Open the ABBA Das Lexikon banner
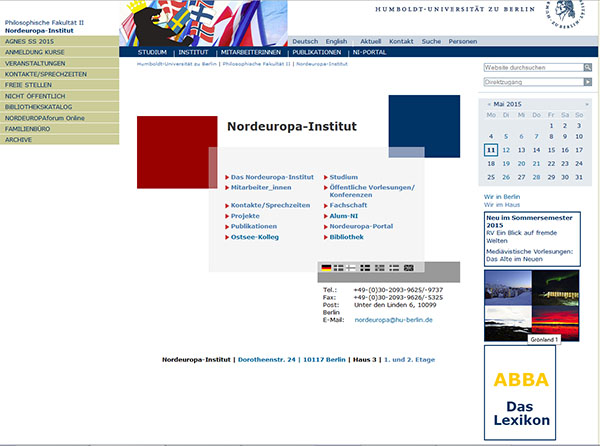Viewport: 600px width, 446px height. point(520,393)
